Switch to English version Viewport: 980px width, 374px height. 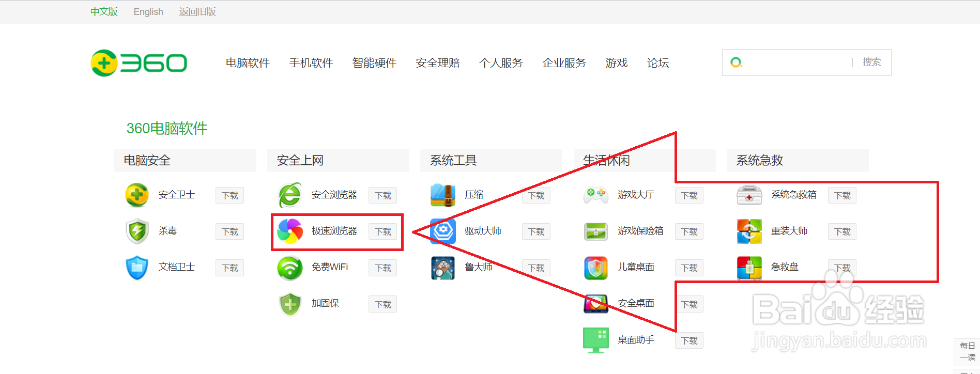(148, 12)
